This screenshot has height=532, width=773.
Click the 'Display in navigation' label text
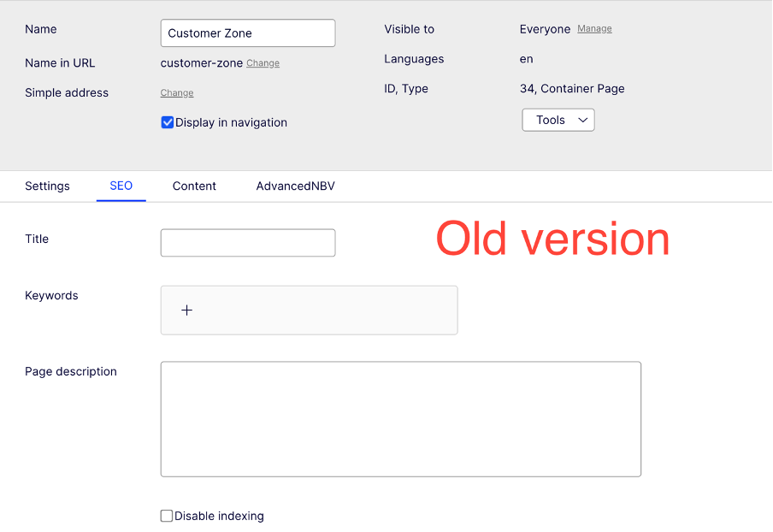click(231, 122)
